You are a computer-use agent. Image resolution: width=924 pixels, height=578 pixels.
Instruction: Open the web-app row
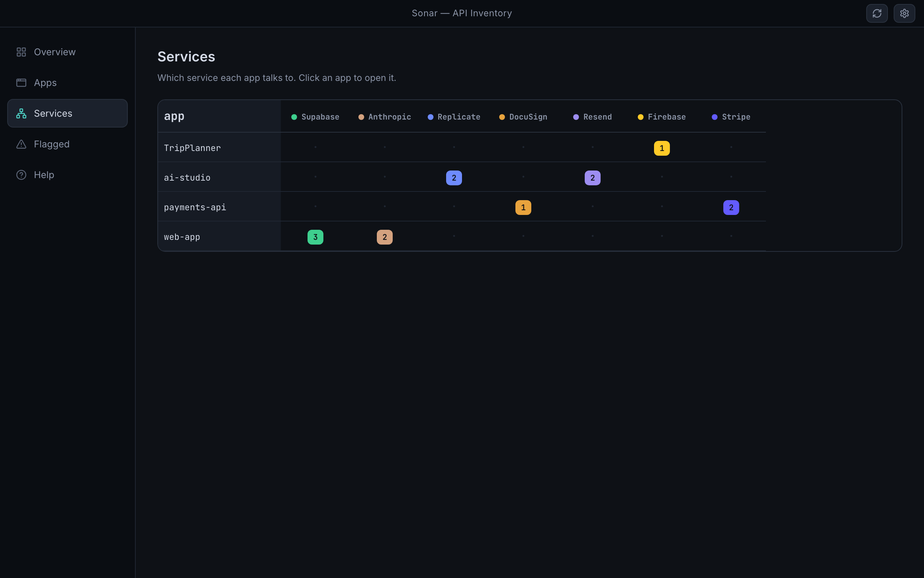click(219, 236)
